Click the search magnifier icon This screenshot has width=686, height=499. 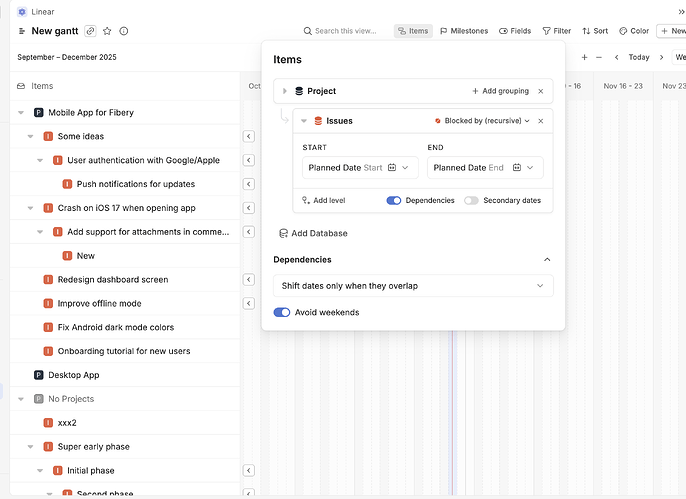tap(308, 31)
